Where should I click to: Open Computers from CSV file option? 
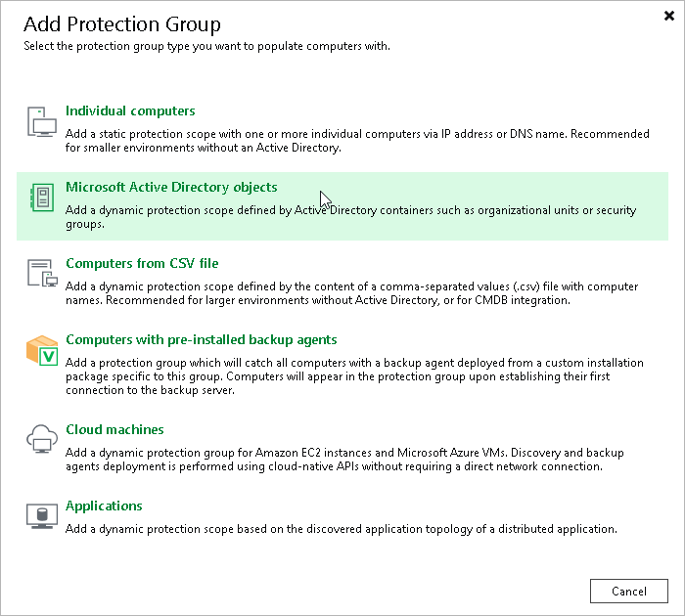click(142, 264)
